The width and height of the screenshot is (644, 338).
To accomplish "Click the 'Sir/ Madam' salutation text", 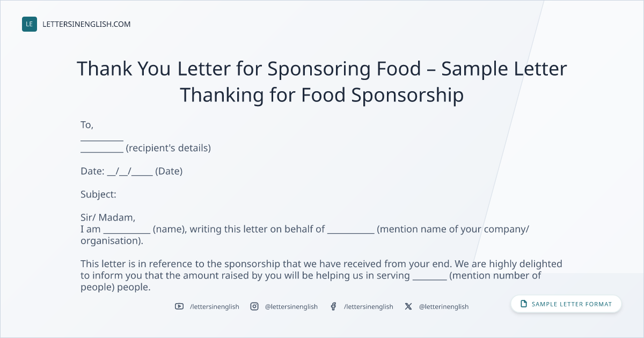I will [108, 218].
